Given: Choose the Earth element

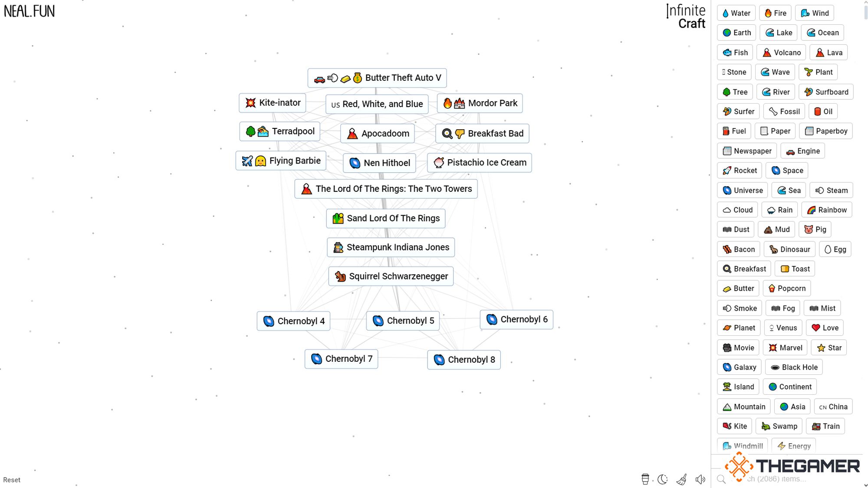Looking at the screenshot, I should [736, 33].
